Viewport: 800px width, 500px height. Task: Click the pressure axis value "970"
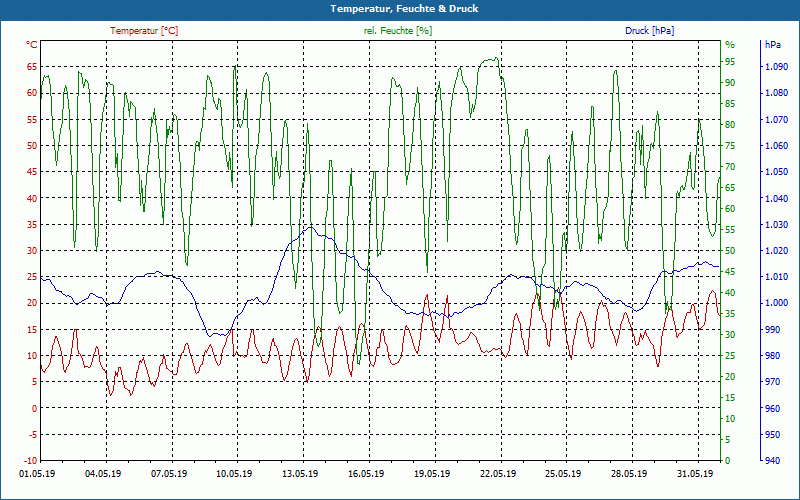[772, 382]
